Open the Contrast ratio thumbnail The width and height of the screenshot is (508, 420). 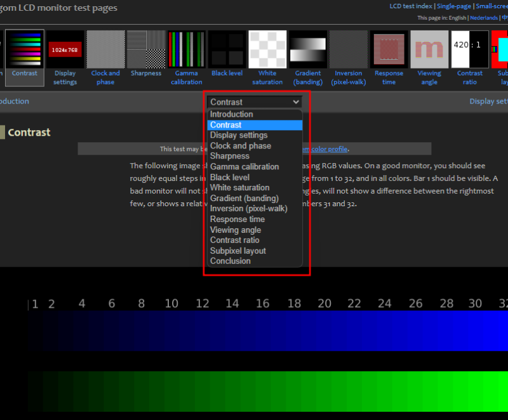[x=470, y=49]
